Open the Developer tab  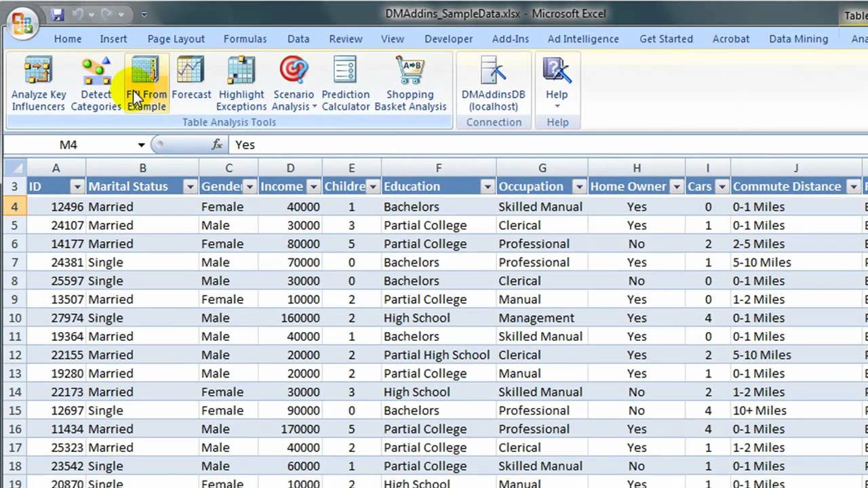[449, 39]
